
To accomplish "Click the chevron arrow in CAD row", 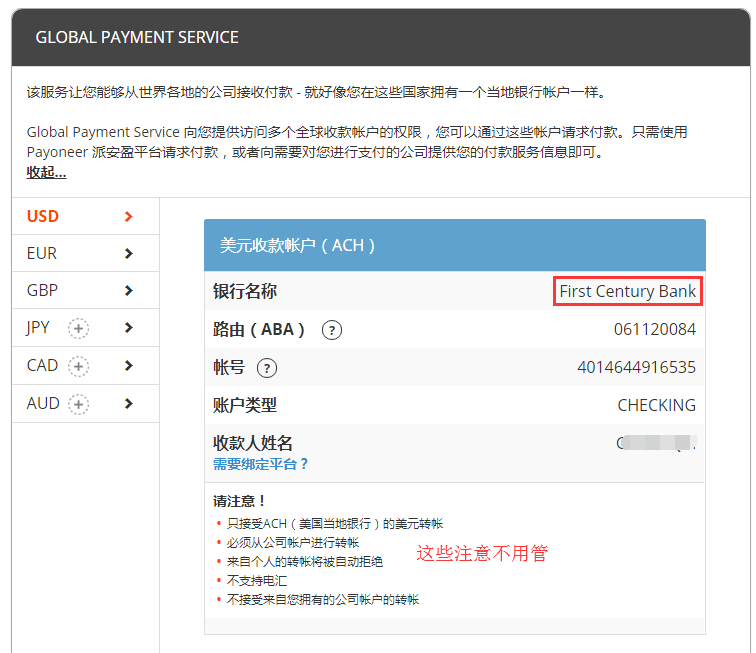I will [128, 366].
